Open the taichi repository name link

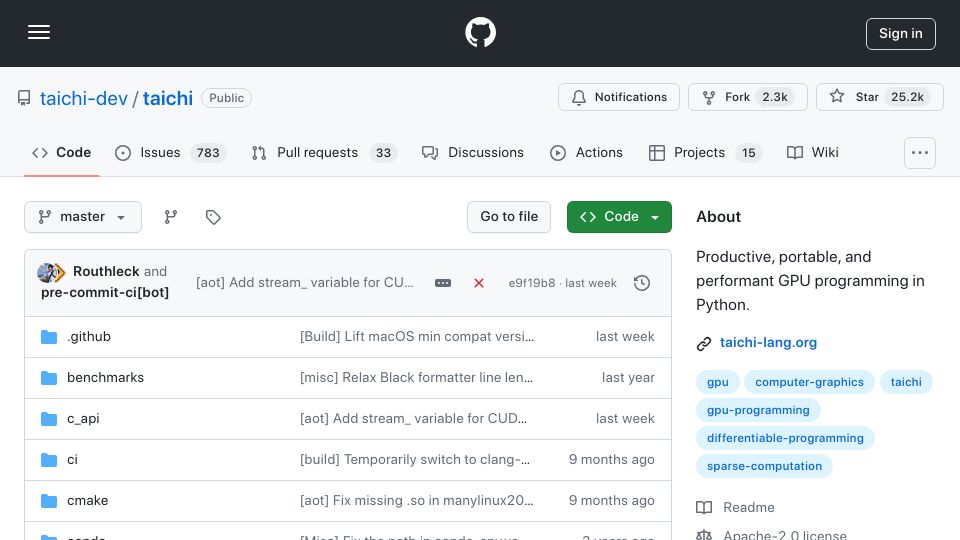coord(168,98)
